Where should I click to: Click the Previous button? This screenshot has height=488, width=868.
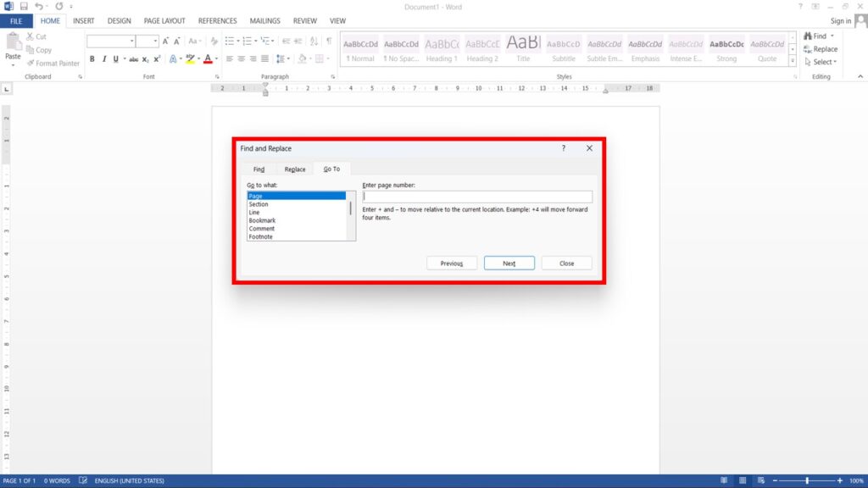tap(452, 263)
